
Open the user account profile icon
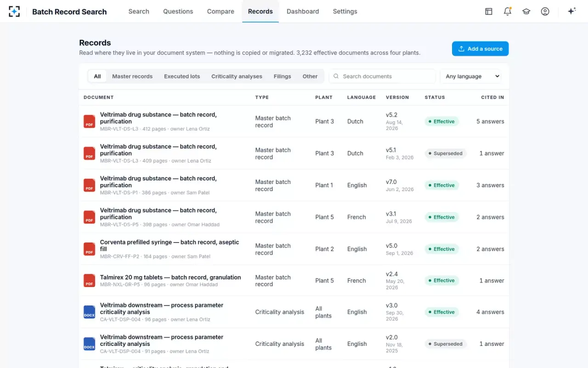pyautogui.click(x=545, y=11)
